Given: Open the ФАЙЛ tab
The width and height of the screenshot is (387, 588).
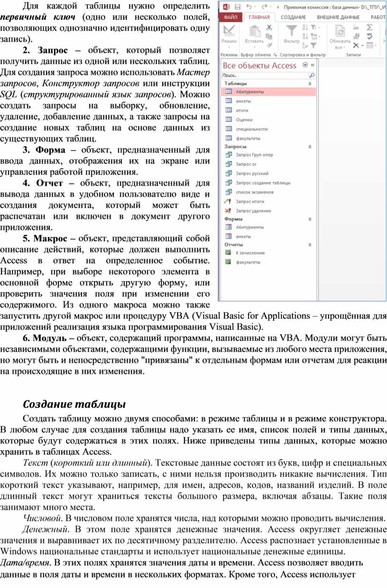Looking at the screenshot, I should (231, 17).
